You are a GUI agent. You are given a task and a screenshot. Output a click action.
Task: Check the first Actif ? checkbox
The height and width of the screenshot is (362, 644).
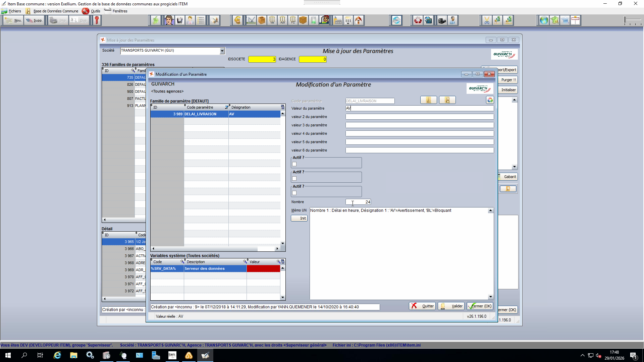pyautogui.click(x=294, y=164)
